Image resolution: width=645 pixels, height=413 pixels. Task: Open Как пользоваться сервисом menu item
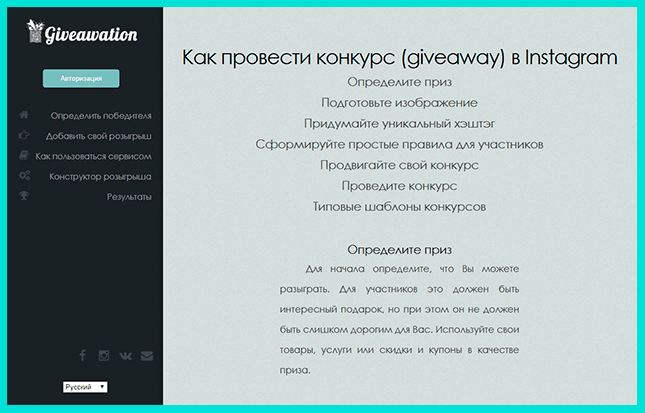point(93,156)
